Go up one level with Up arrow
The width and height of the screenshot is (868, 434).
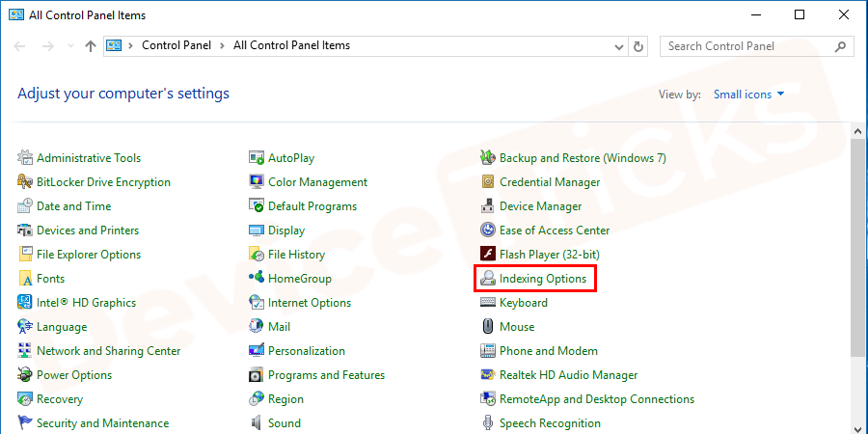pos(91,46)
